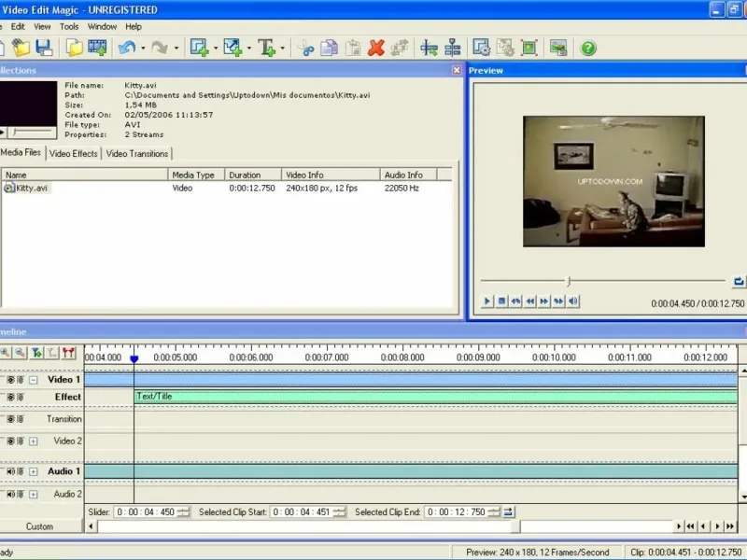Screen dimensions: 747x560
Task: Toggle visibility eye on Effect track
Action: 11,397
